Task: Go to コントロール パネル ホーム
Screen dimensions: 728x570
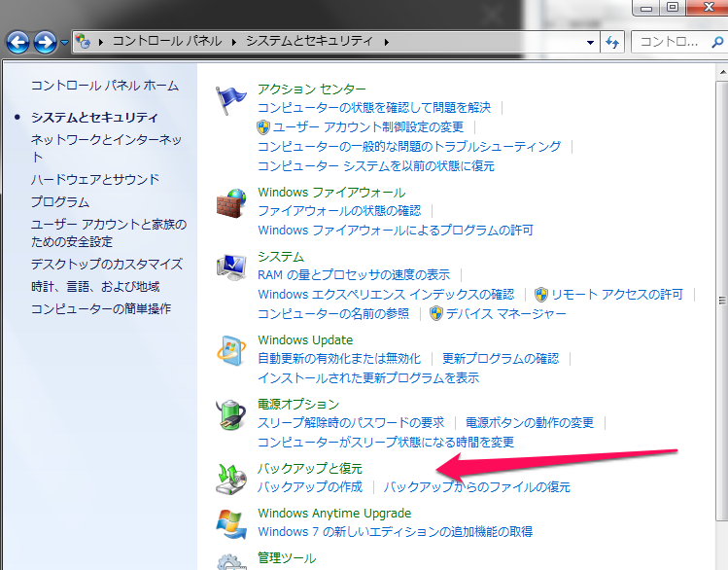Action: click(x=105, y=86)
